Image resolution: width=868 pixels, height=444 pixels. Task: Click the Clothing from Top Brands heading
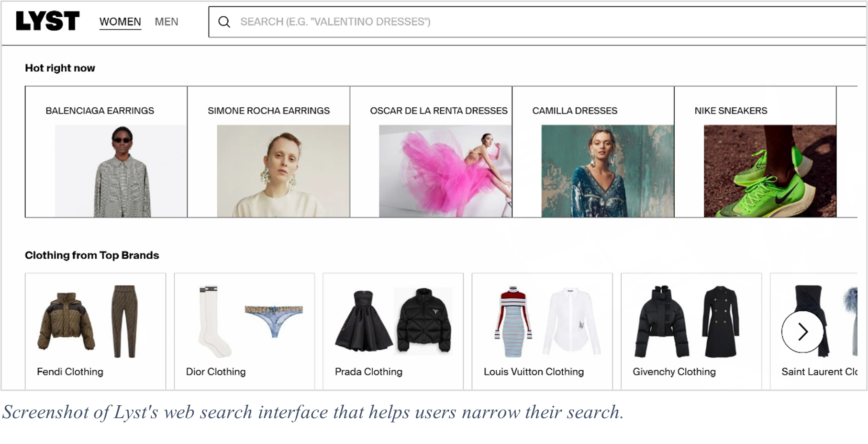click(x=92, y=255)
